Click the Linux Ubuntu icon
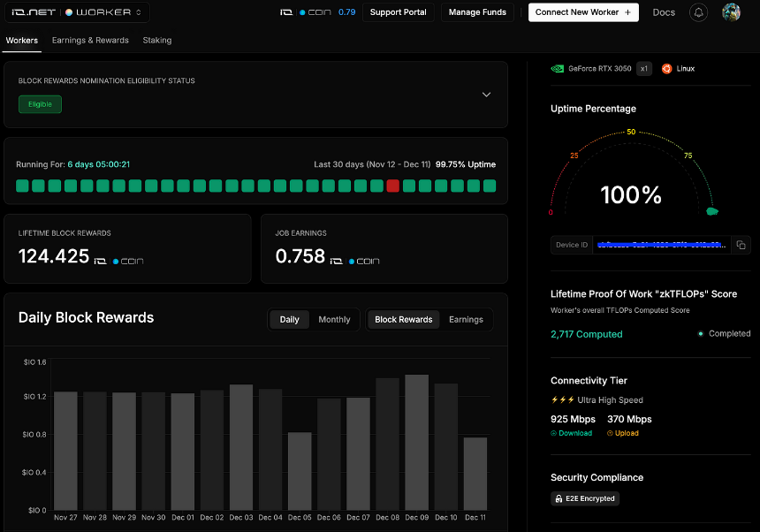 (667, 69)
